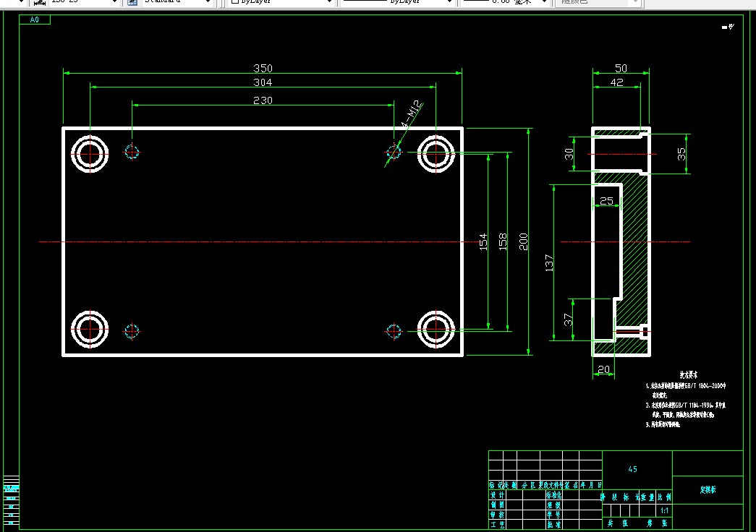Viewport: 756px width, 532px height.
Task: Open the Standard text style dropdown
Action: pyautogui.click(x=177, y=2)
